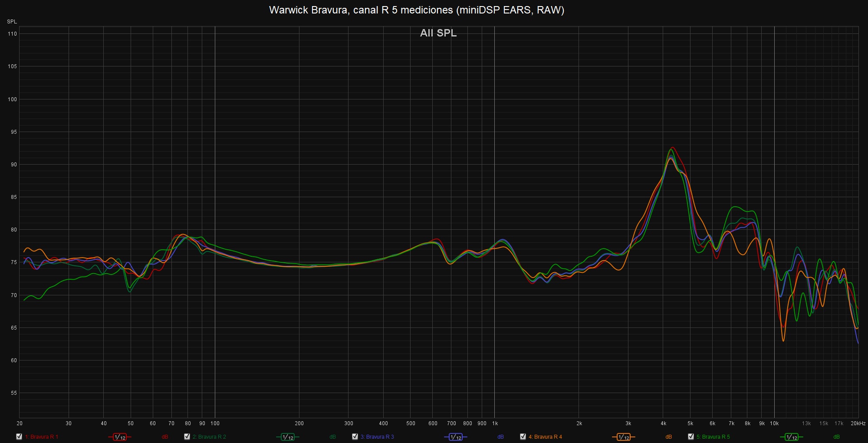Click the dark green 1/12 smoothing icon
The height and width of the screenshot is (443, 868).
(288, 437)
